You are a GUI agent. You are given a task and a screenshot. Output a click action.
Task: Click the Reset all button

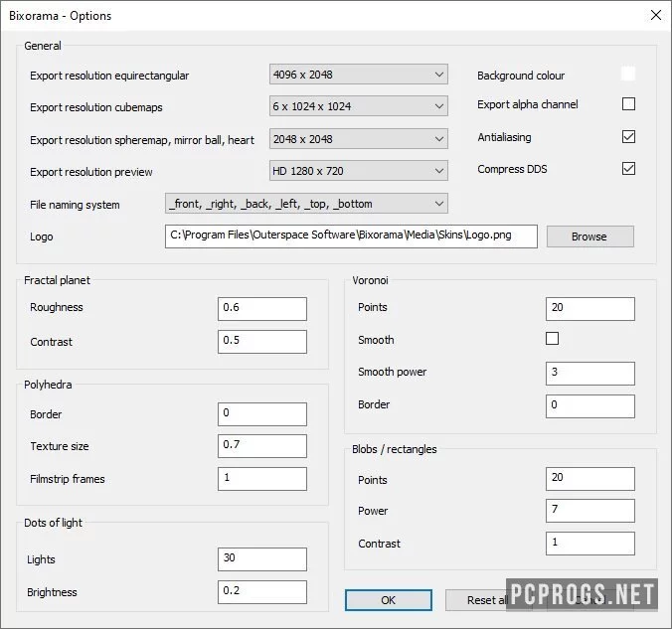click(488, 600)
